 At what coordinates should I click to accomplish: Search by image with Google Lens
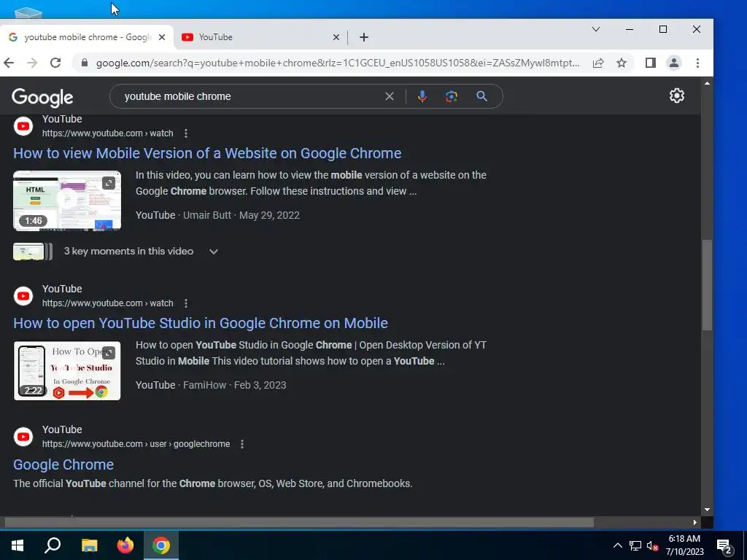[x=452, y=96]
